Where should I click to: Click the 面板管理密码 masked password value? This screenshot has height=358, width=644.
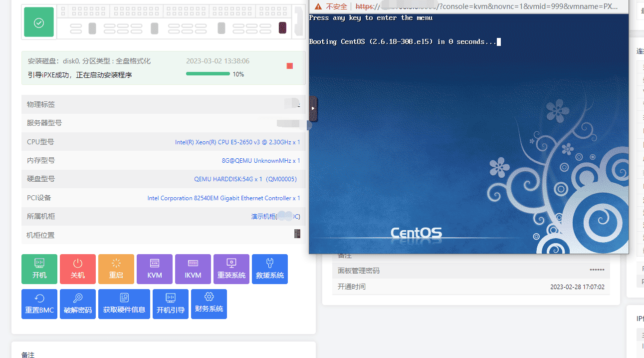[597, 271]
